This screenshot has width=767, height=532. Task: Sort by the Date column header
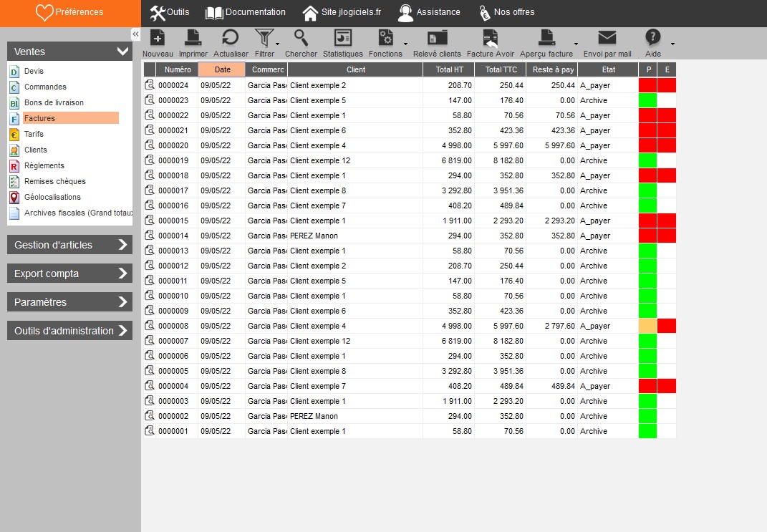click(221, 69)
